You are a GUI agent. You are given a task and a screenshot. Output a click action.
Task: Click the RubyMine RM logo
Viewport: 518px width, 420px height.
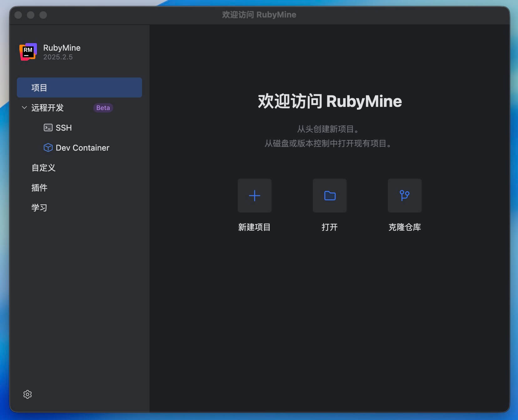click(28, 52)
